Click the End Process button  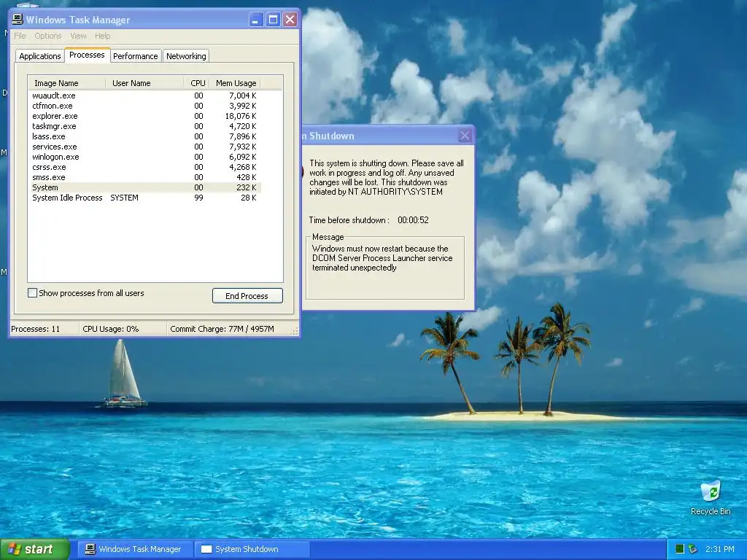coord(247,296)
